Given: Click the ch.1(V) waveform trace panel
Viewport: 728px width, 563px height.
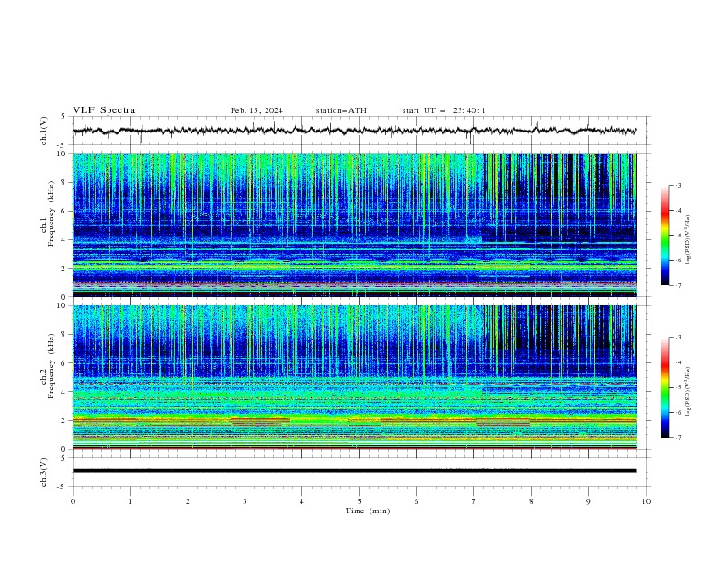Looking at the screenshot, I should pyautogui.click(x=361, y=131).
